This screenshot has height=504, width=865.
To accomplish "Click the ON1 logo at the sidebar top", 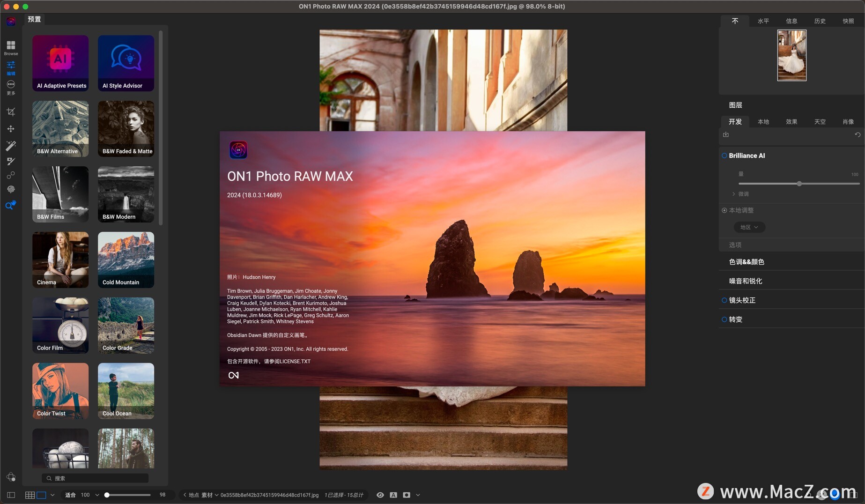I will [x=11, y=22].
